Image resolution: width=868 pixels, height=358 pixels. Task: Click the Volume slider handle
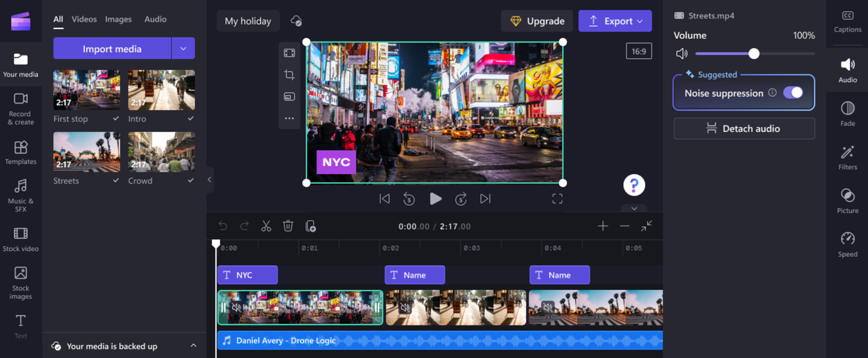(x=754, y=54)
